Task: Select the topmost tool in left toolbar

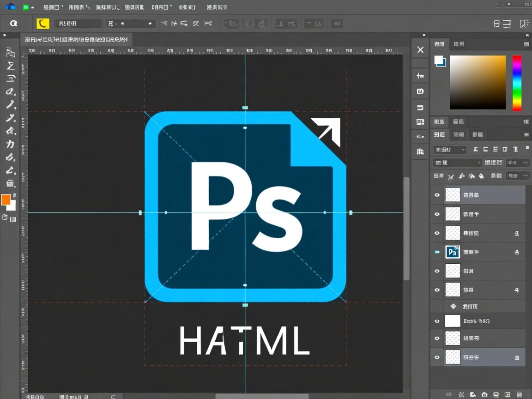Action: pos(10,53)
